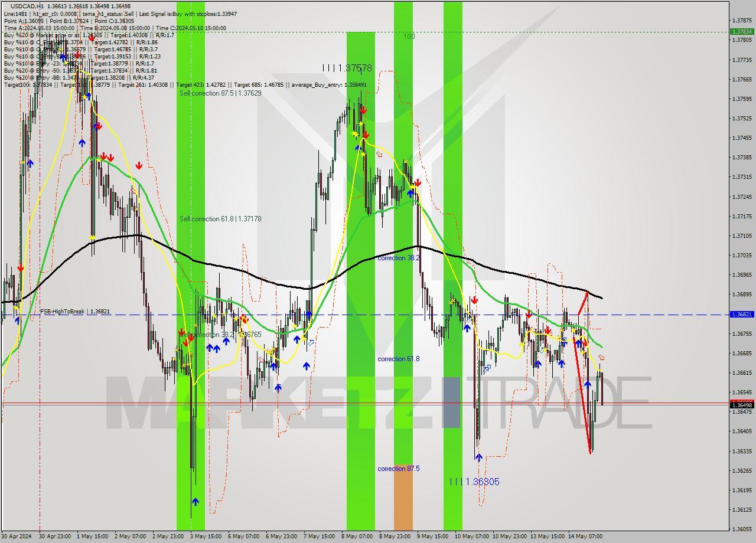Click the '1 May 15:00' time label
756x543 pixels.
pyautogui.click(x=93, y=537)
